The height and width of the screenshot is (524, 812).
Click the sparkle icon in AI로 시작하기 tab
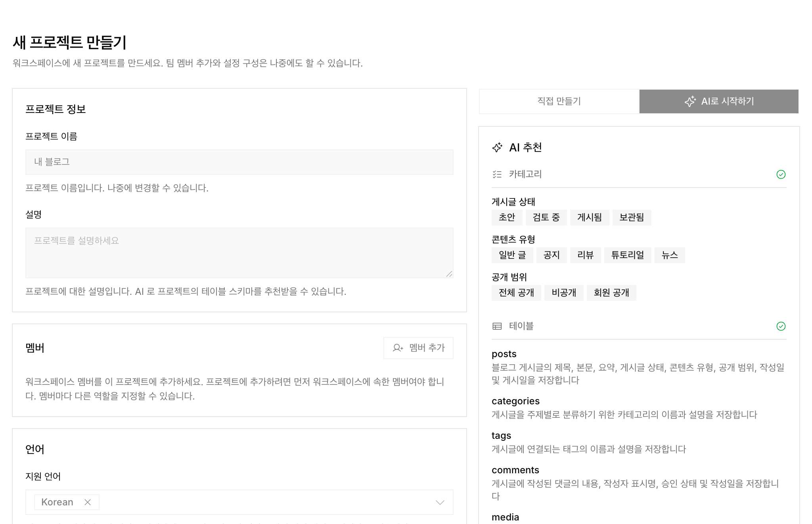(690, 101)
